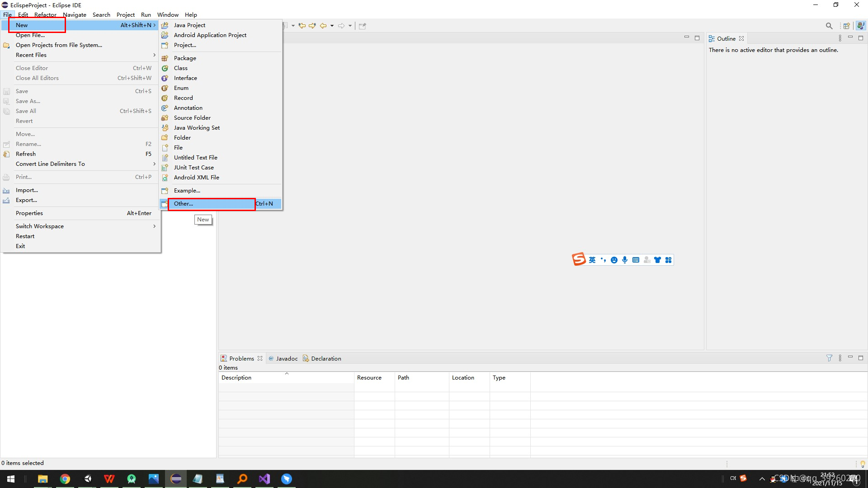Click the Outline view menu dots
Screen dimensions: 868x488
(840, 38)
